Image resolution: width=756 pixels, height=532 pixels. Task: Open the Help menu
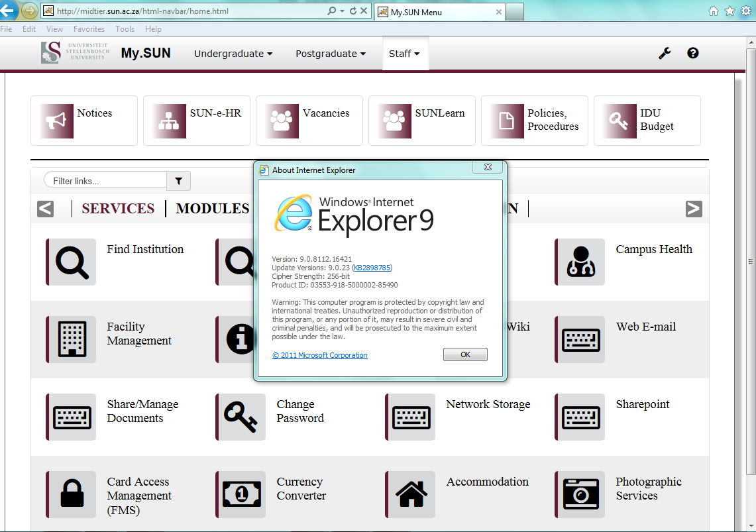click(153, 29)
